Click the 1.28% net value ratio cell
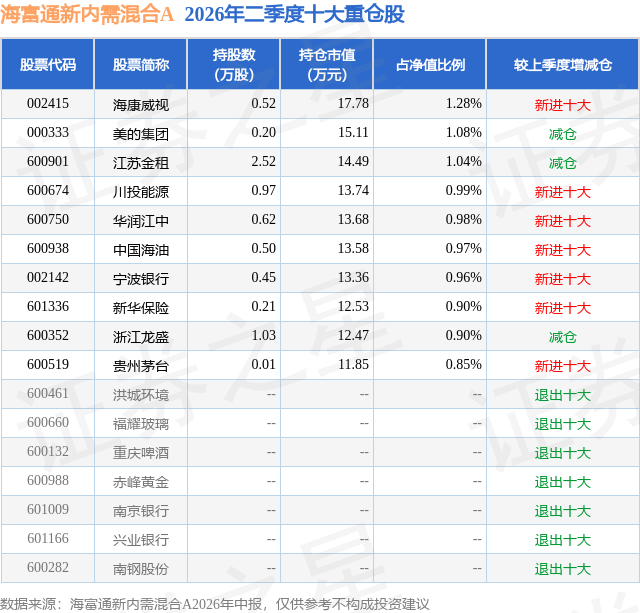 464,104
